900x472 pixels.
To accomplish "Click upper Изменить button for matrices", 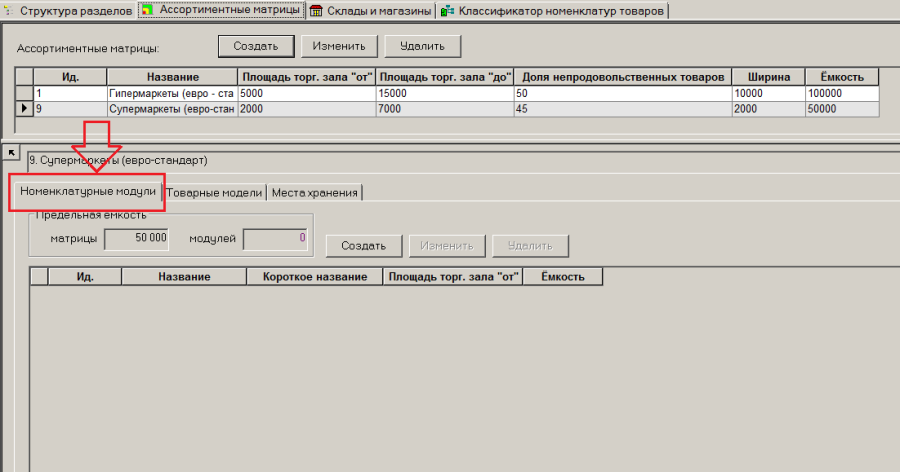I will (x=339, y=47).
